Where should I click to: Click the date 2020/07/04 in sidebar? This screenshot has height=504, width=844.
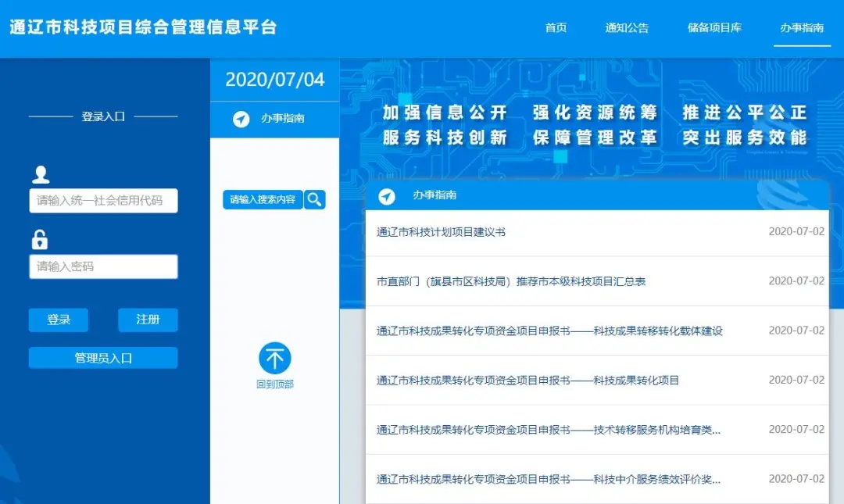click(274, 80)
